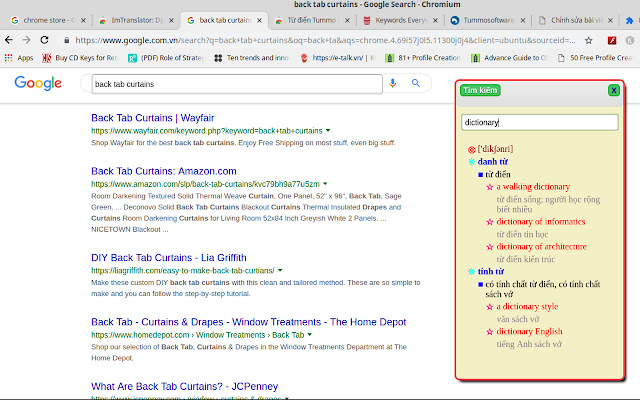Open the puzzle-piece extension tab
Image resolution: width=640 pixels, height=400 pixels.
coord(629,20)
